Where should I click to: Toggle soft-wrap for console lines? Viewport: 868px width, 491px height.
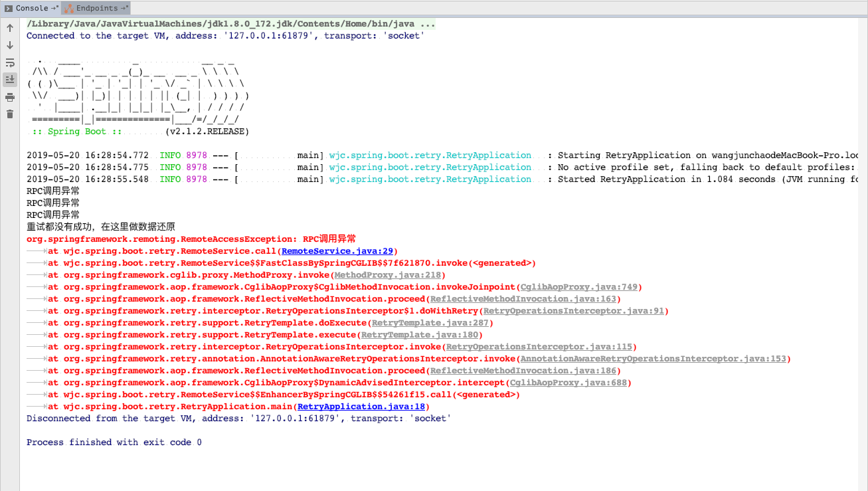tap(9, 62)
